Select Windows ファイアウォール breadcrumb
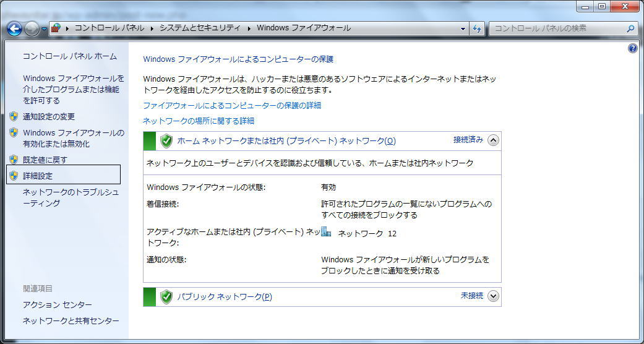This screenshot has height=344, width=644. coord(304,28)
